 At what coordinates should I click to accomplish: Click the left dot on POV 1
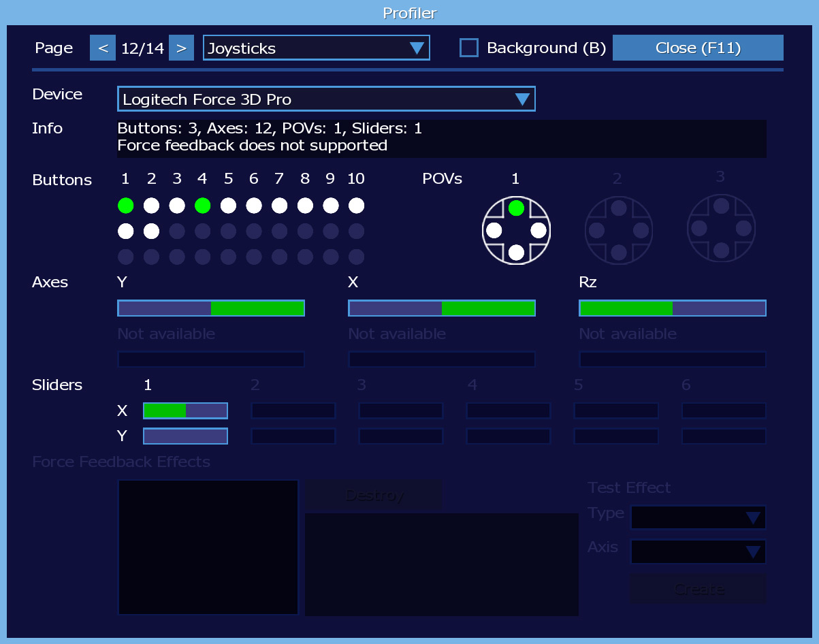(x=494, y=230)
